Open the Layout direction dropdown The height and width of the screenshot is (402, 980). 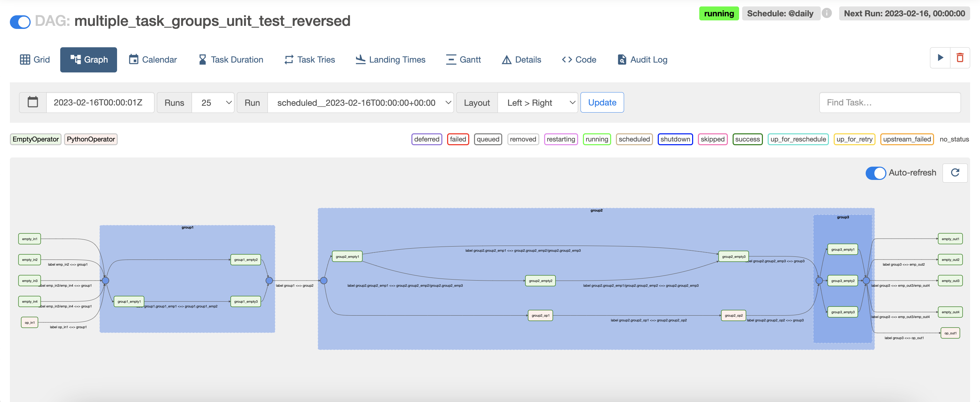click(x=537, y=103)
